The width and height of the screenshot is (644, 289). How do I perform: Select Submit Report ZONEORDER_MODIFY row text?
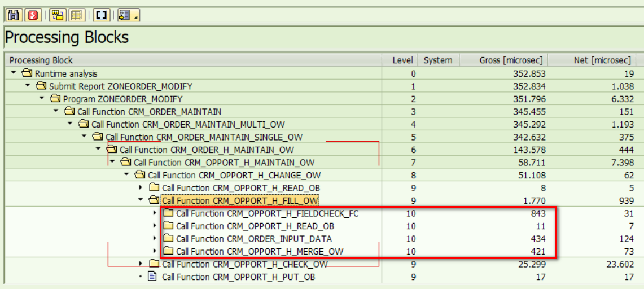coord(121,86)
